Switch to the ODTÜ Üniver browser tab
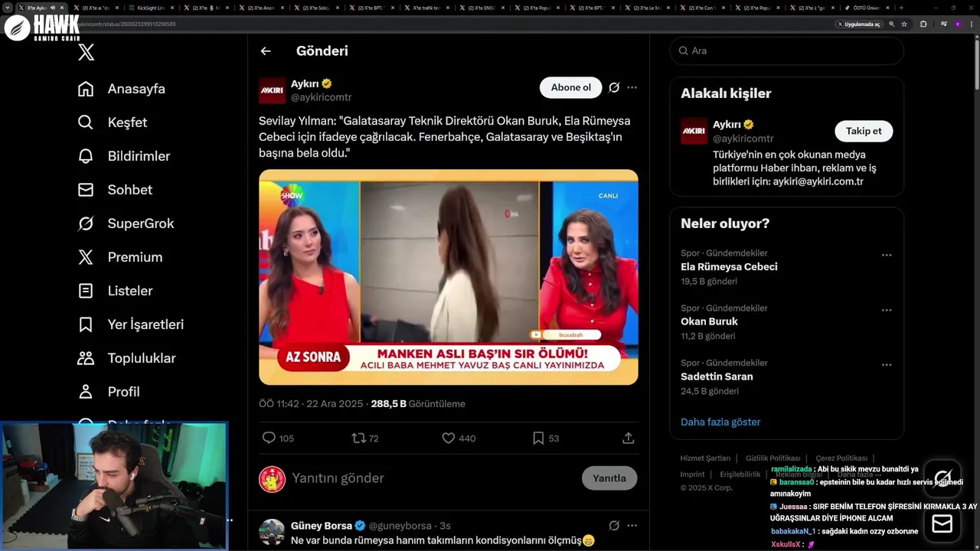980x551 pixels. tap(867, 8)
